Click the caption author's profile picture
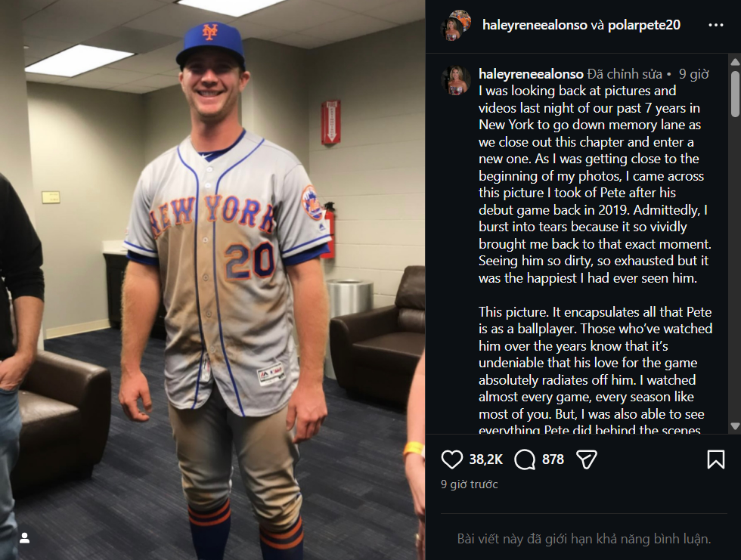Viewport: 741px width, 560px height. (x=456, y=81)
